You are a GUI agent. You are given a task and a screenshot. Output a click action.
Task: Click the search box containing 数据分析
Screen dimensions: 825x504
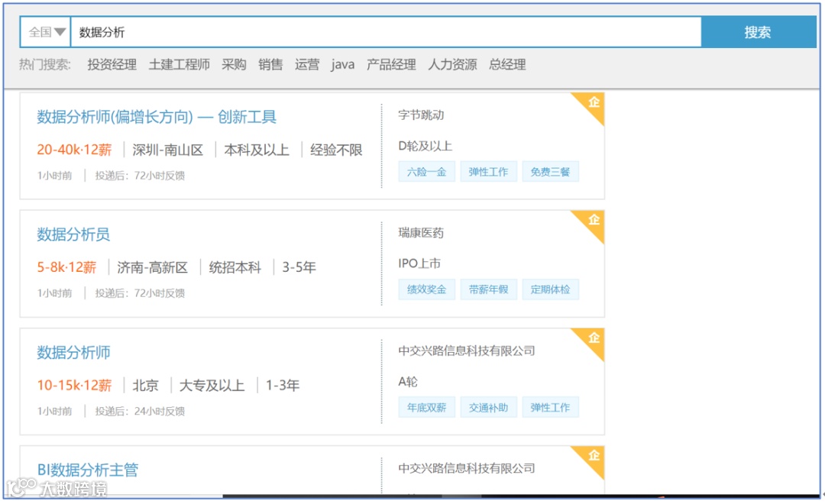(x=386, y=32)
